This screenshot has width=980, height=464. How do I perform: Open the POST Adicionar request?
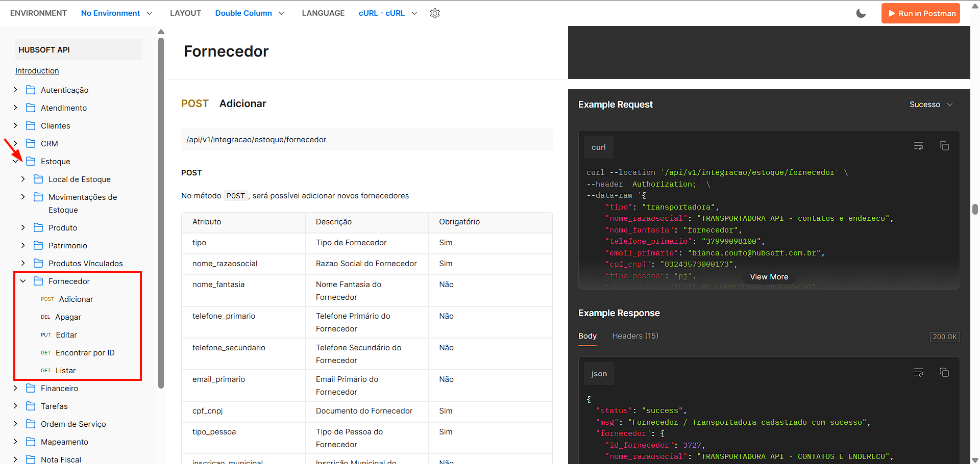tap(67, 299)
